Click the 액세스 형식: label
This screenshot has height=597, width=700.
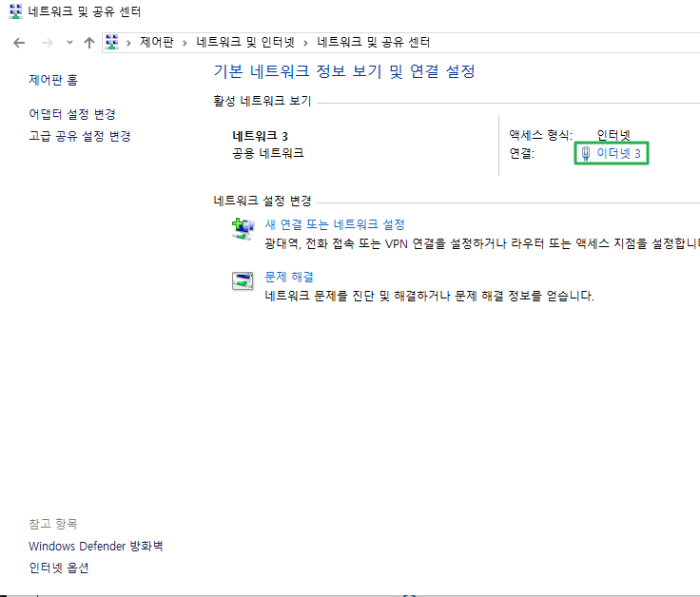541,135
